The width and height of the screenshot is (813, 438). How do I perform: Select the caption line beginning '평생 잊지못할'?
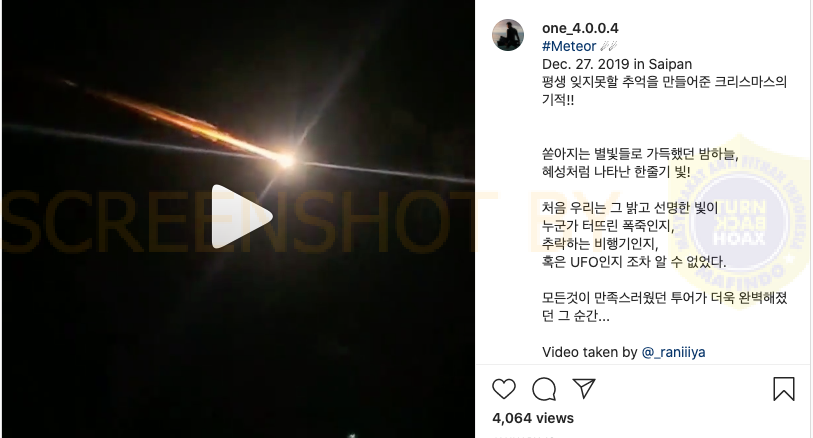click(664, 82)
